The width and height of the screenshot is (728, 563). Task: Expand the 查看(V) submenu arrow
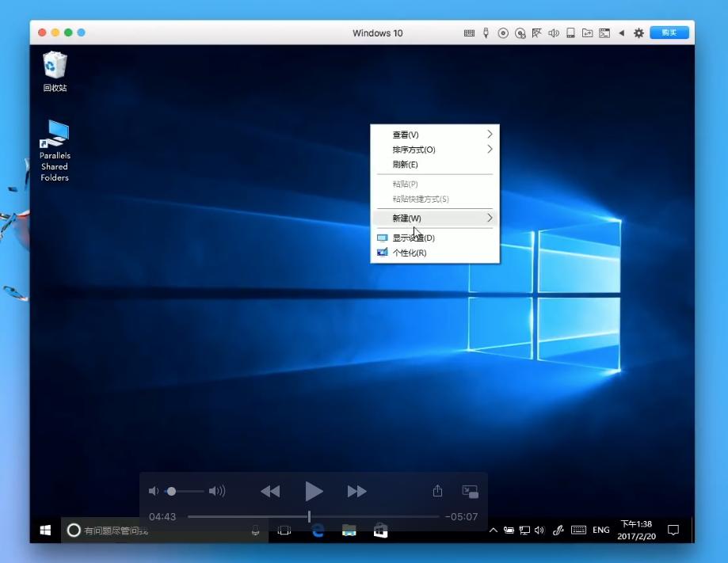(x=490, y=134)
